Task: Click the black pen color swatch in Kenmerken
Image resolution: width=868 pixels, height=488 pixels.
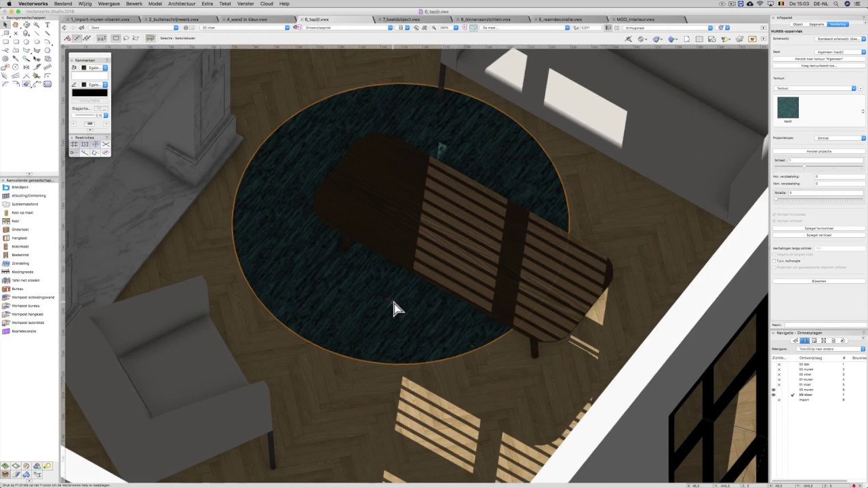Action: click(x=90, y=92)
